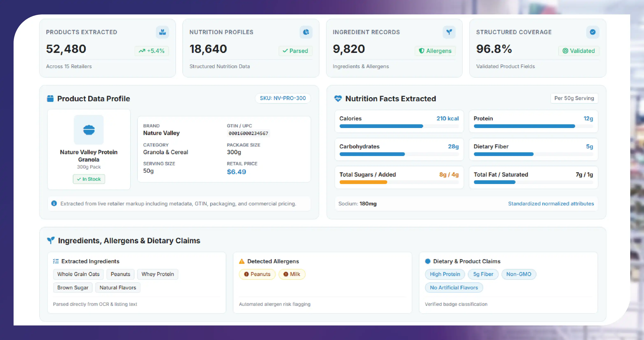Select the Per 50g Serving label

(x=574, y=98)
